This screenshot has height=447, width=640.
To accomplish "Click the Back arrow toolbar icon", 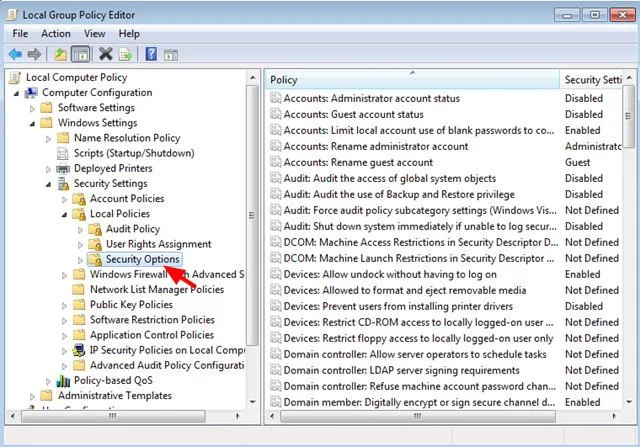I will (15, 54).
